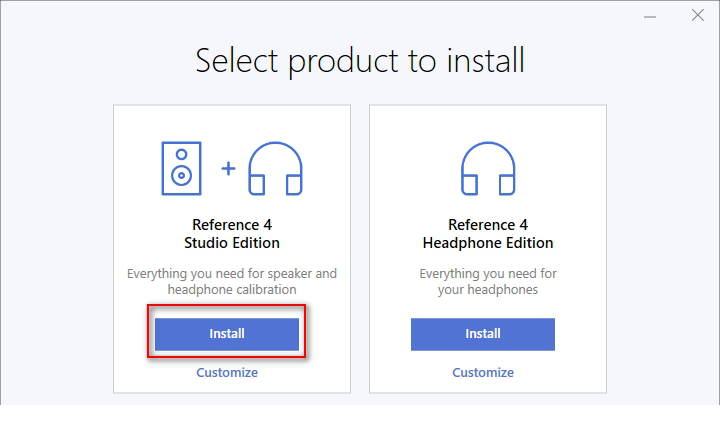The width and height of the screenshot is (720, 421).
Task: Click "Reference 4" above Studio Edition
Action: tap(232, 225)
